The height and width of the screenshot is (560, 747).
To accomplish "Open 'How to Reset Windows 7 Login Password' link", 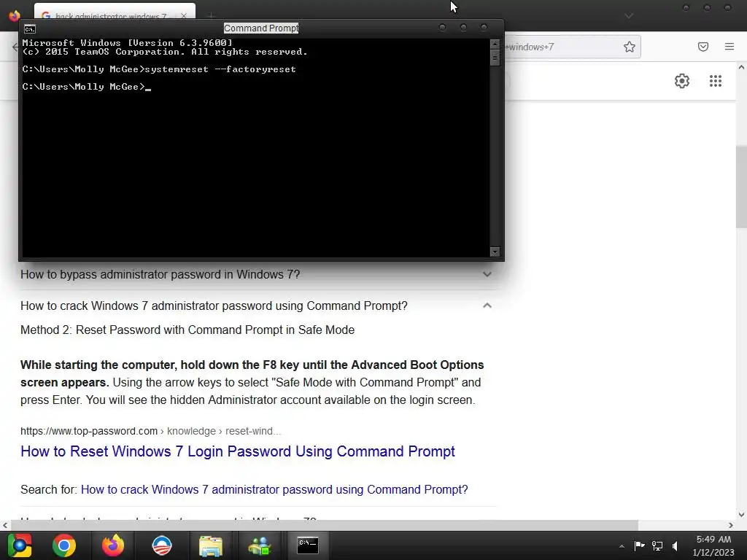I will coord(238,451).
